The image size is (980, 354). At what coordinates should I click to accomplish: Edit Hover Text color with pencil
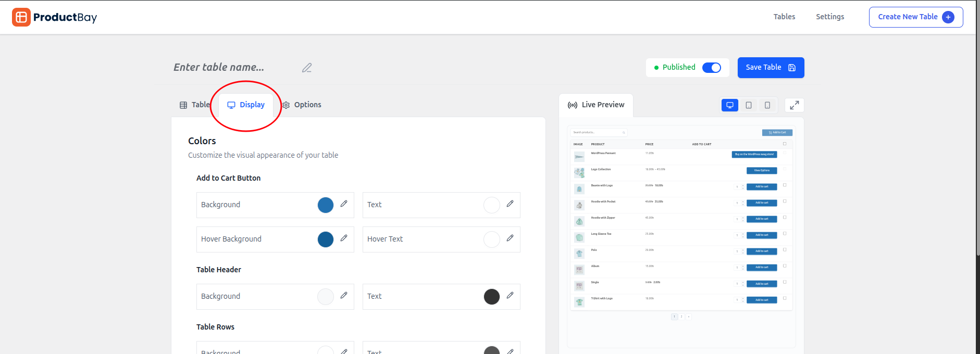[510, 238]
